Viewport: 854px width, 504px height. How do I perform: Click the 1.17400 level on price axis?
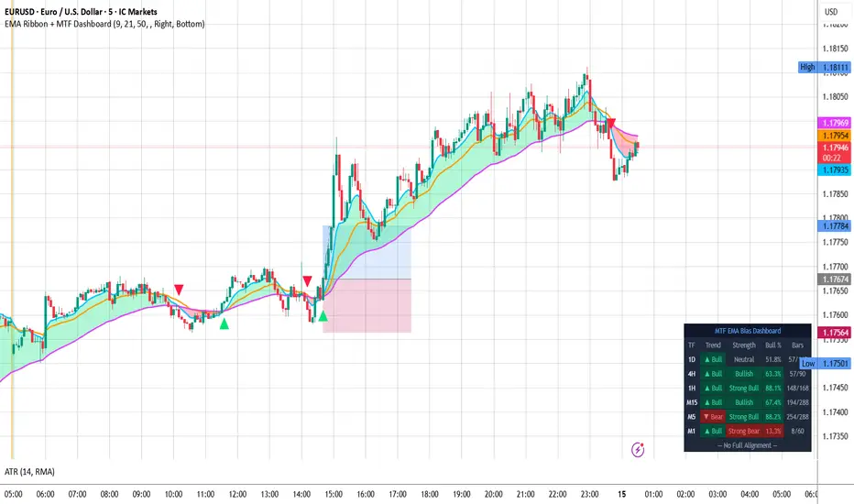click(x=835, y=412)
